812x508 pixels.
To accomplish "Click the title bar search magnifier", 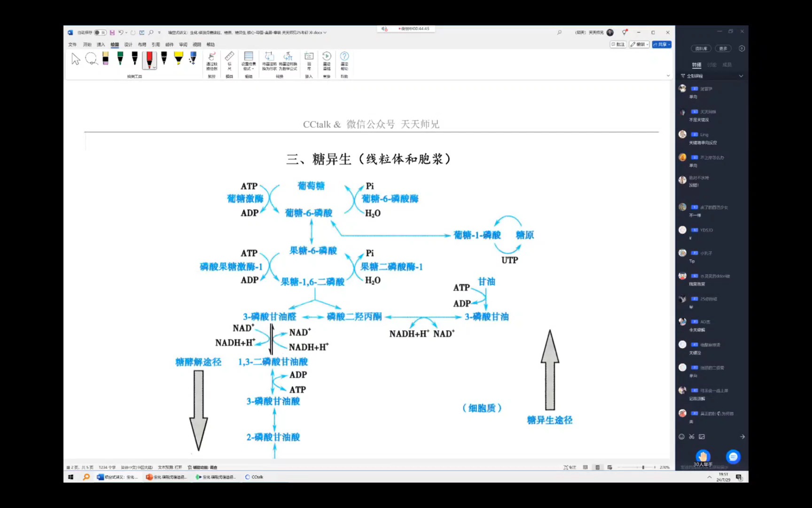I will click(559, 32).
